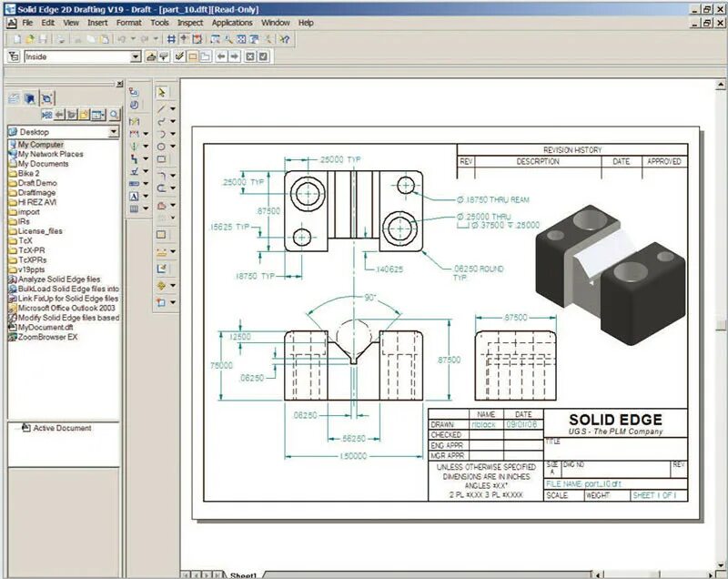The width and height of the screenshot is (728, 579).
Task: Select the Circle drawing tool
Action: tap(161, 147)
